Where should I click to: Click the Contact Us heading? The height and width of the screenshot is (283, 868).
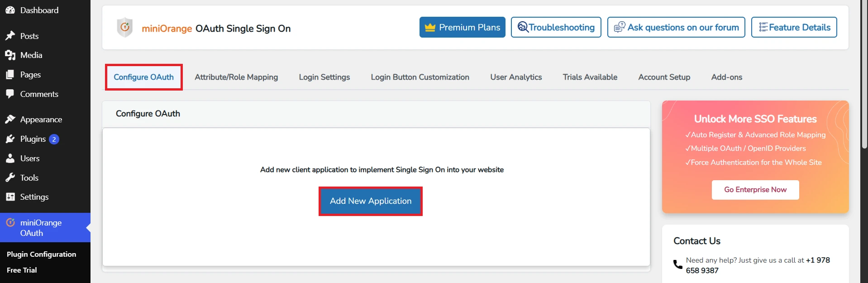click(697, 241)
